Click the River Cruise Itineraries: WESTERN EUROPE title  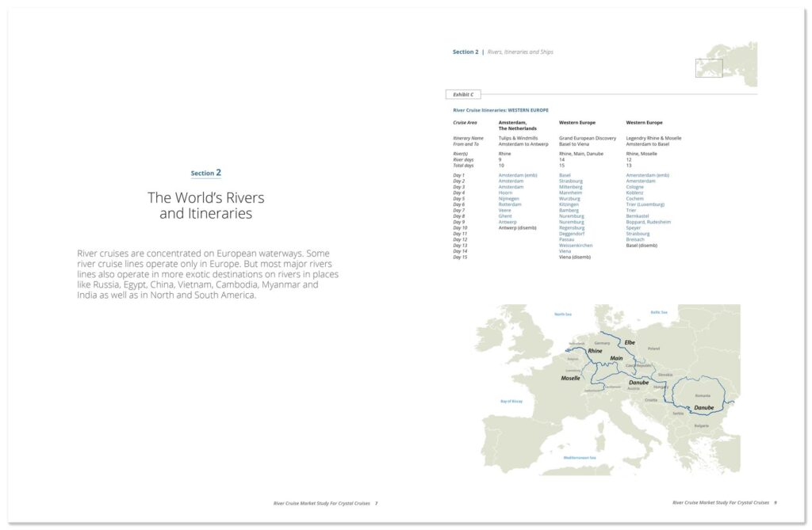point(500,110)
